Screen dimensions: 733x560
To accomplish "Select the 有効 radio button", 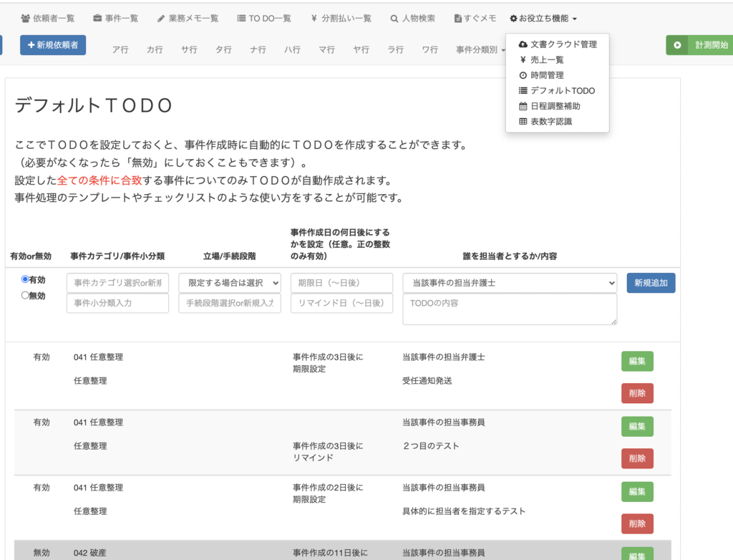I will click(x=25, y=280).
